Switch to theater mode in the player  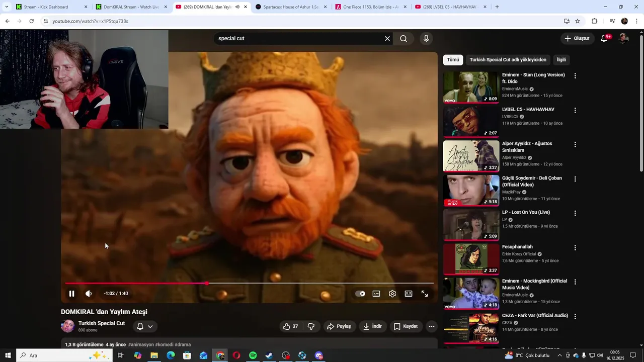coord(409,294)
